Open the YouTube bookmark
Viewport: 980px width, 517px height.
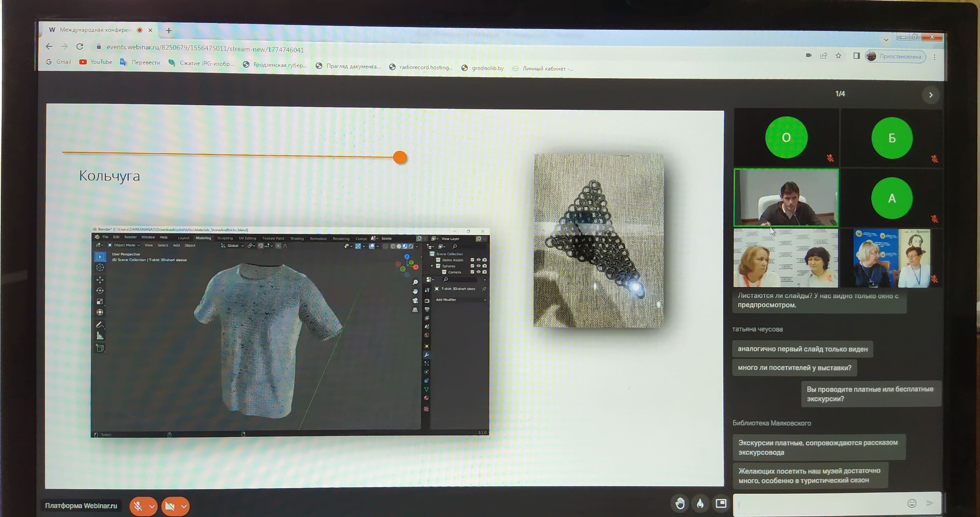tap(96, 62)
